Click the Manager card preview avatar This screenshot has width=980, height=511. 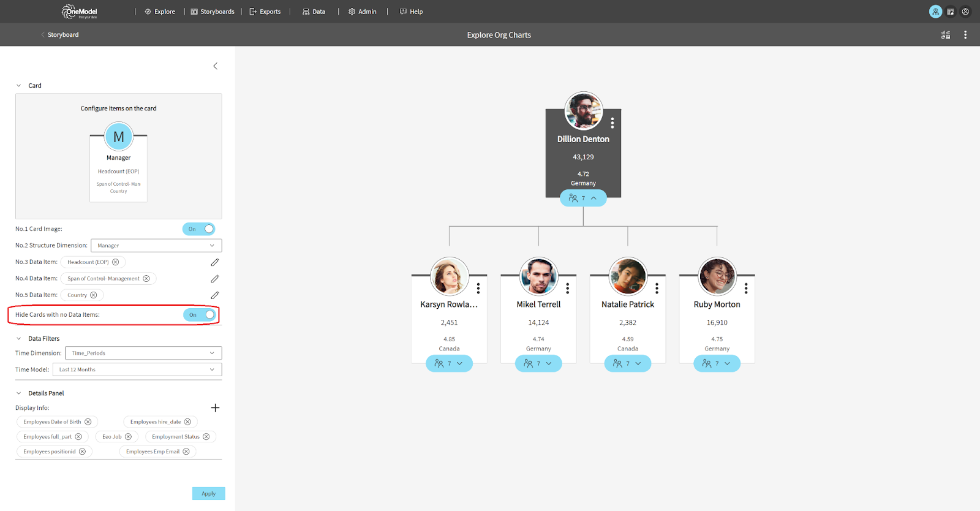(119, 137)
